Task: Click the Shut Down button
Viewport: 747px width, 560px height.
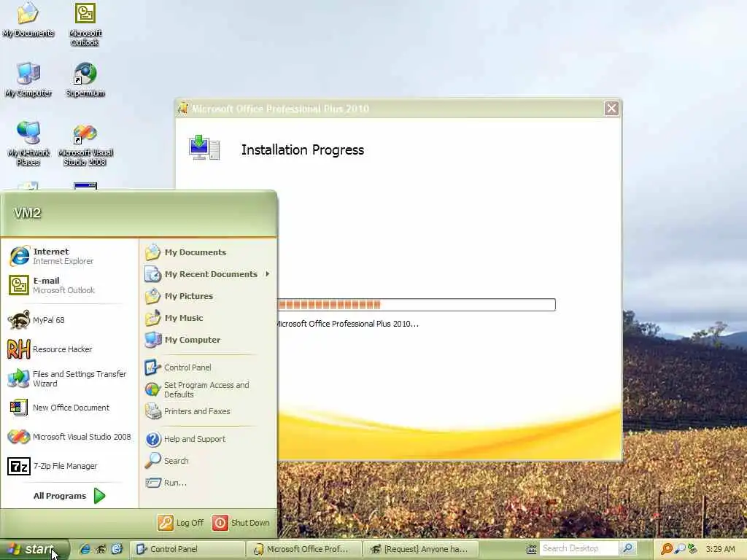Action: pyautogui.click(x=241, y=523)
